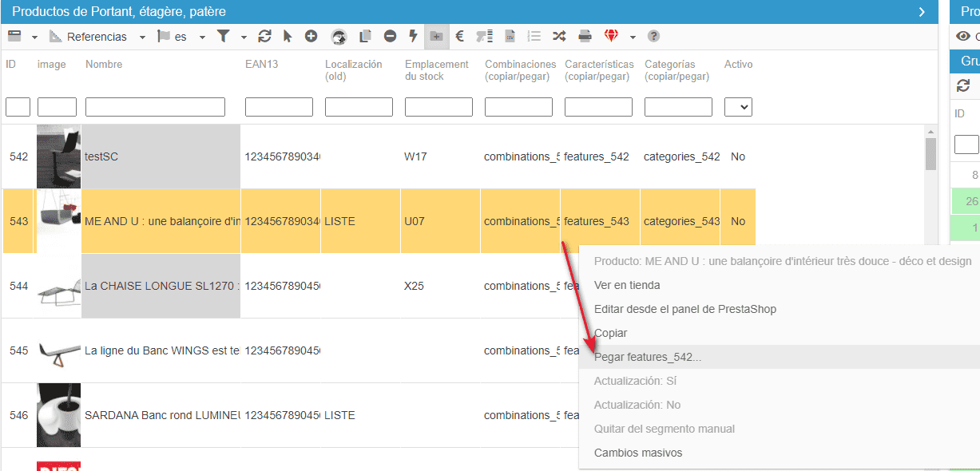
Task: Expand the filter funnel dropdown arrow
Action: click(244, 38)
